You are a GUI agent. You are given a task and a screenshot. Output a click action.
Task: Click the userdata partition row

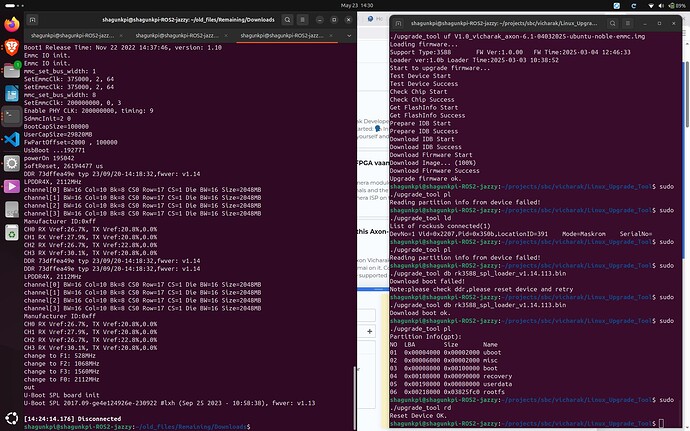pyautogui.click(x=451, y=384)
